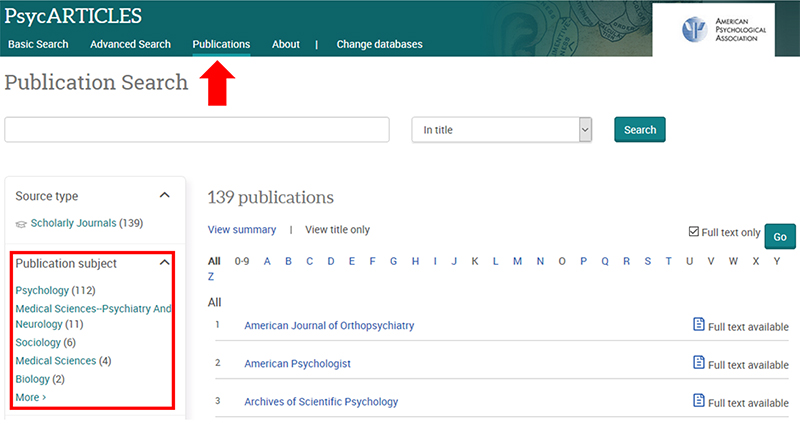Open American Psychologist publication
800x433 pixels.
(x=297, y=364)
